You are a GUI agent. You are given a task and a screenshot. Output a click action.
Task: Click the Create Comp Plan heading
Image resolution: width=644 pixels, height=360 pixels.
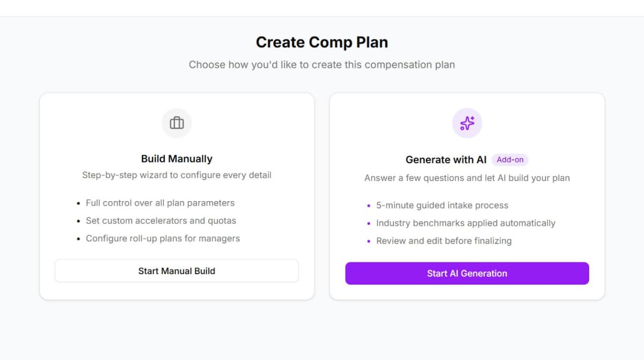pos(322,42)
